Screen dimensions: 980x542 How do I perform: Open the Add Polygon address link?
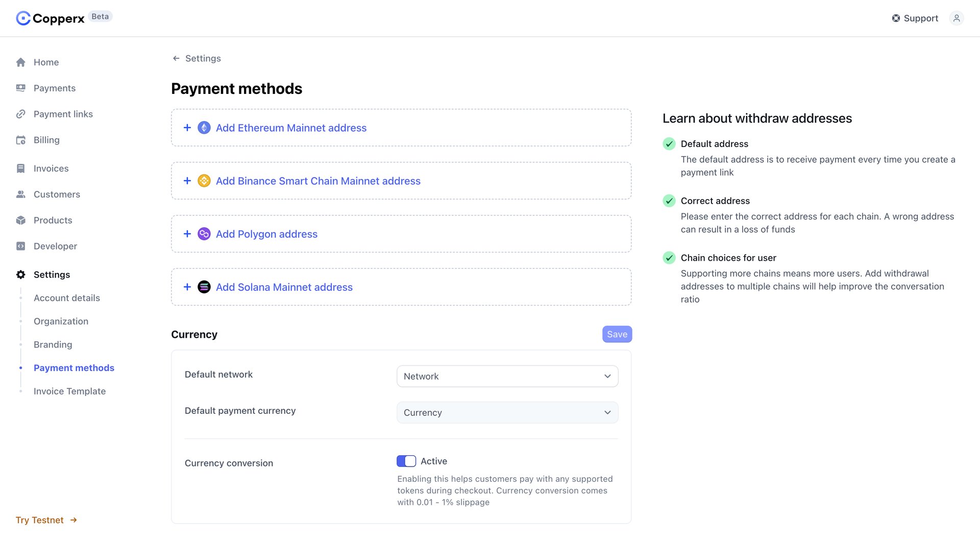[x=266, y=234]
